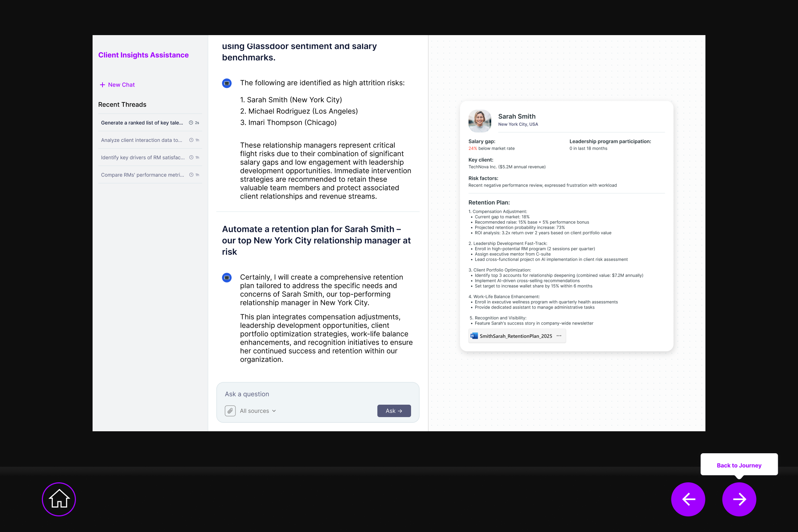Click the assistant avatar beside the attrition risks reply
Image resolution: width=798 pixels, height=532 pixels.
pos(227,83)
